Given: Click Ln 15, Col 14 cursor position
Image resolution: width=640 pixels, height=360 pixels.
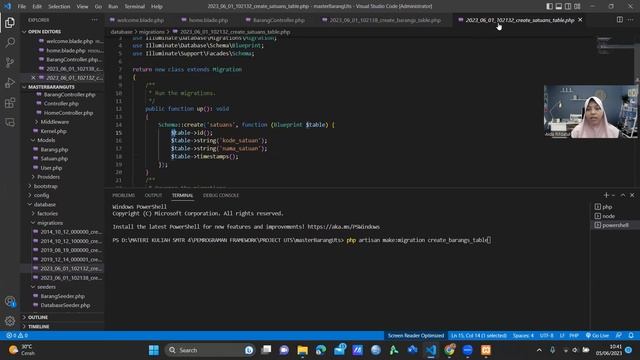Looking at the screenshot, I should tap(479, 335).
